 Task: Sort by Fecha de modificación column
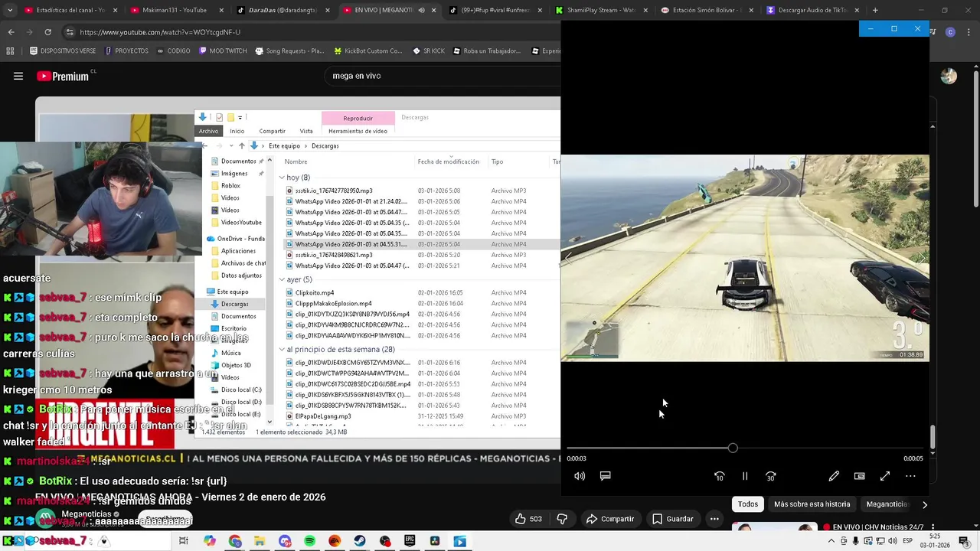tap(449, 161)
